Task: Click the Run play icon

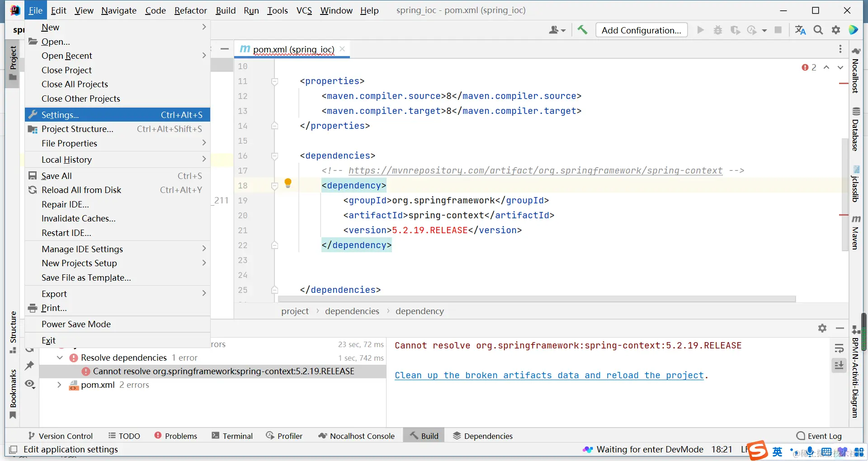Action: [x=701, y=30]
